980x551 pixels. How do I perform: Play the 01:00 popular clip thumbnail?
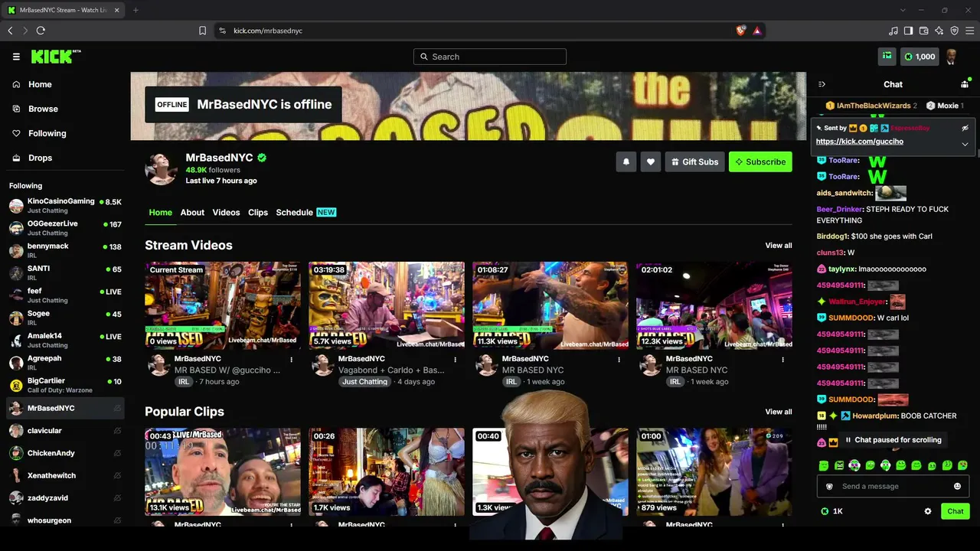(x=714, y=471)
